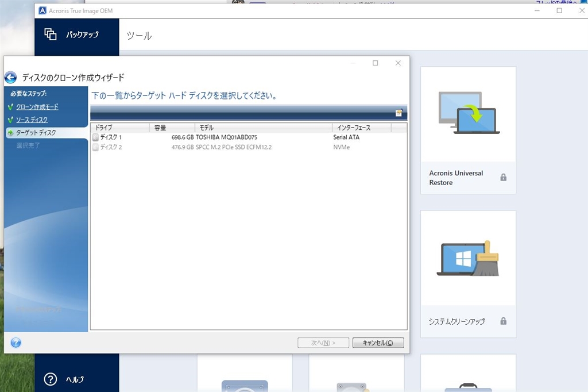
Task: Go back with the wizard blue arrow
Action: pyautogui.click(x=10, y=78)
